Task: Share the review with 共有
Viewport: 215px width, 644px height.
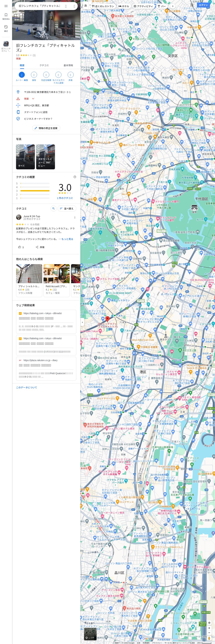Action: click(40, 247)
